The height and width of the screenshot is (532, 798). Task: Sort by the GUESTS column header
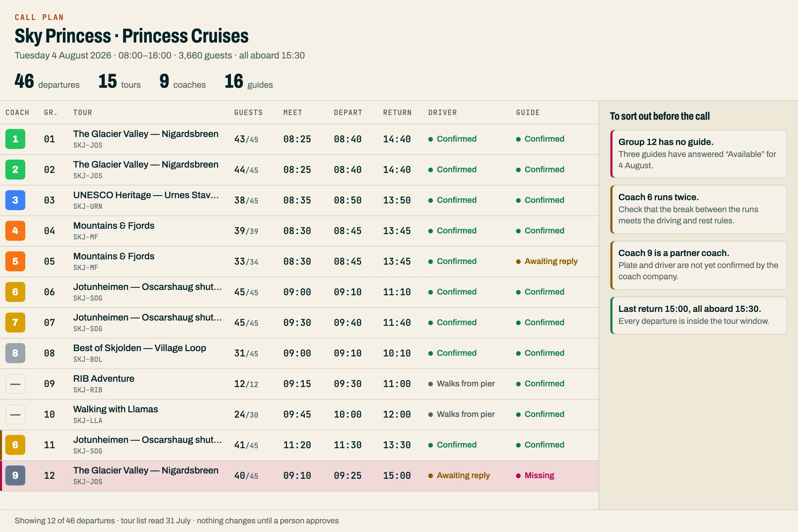248,113
